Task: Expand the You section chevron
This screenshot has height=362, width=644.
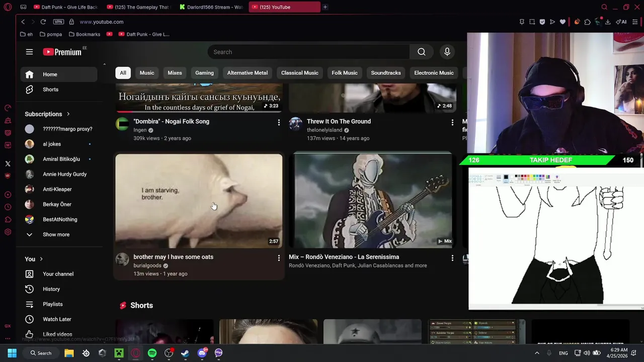Action: coord(41,259)
